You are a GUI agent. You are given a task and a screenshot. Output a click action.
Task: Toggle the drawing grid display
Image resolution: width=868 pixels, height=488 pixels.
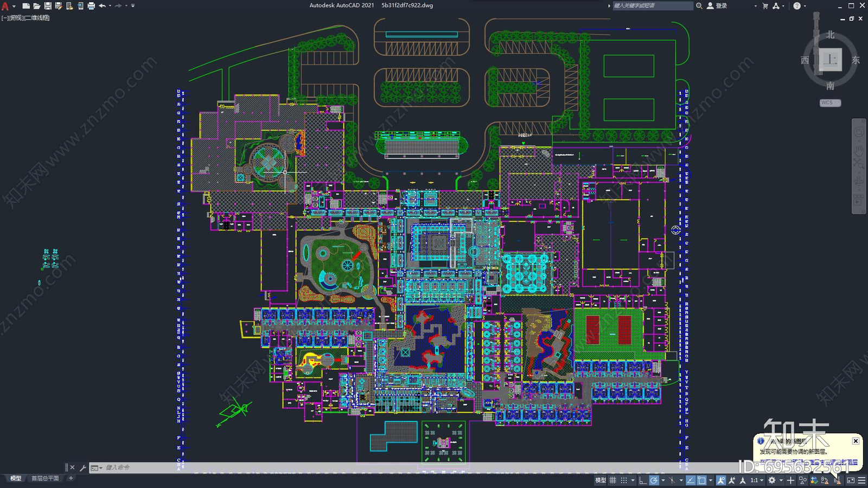click(612, 480)
